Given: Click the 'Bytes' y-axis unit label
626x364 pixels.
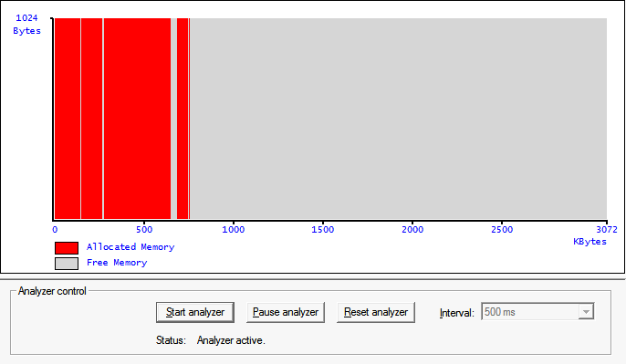Looking at the screenshot, I should point(26,31).
